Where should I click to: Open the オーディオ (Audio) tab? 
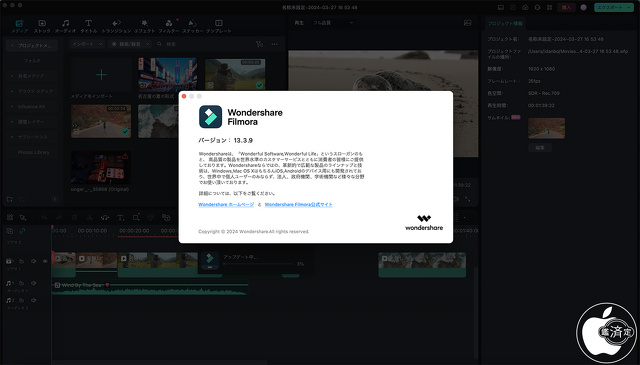[x=65, y=26]
